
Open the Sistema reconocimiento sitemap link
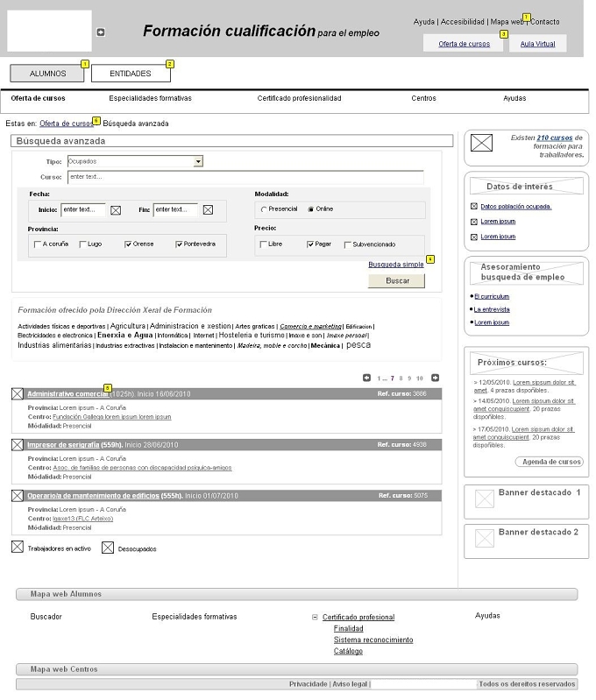[373, 640]
